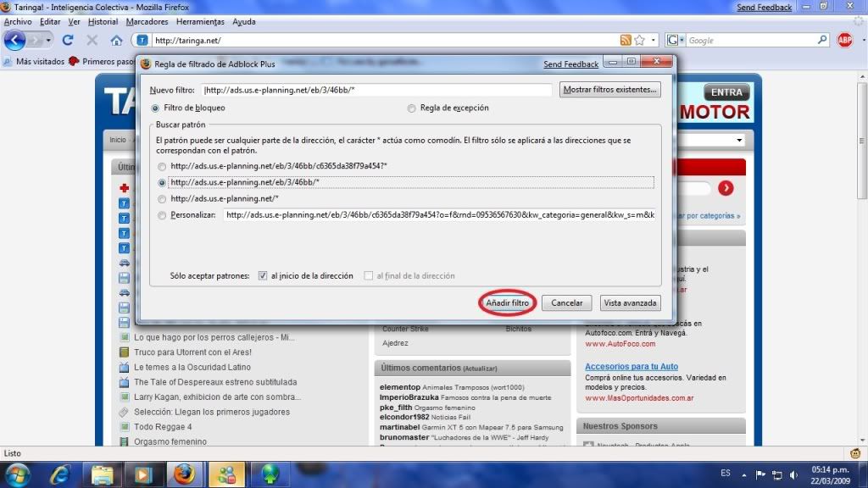Click the Vista avanzada button

point(630,302)
